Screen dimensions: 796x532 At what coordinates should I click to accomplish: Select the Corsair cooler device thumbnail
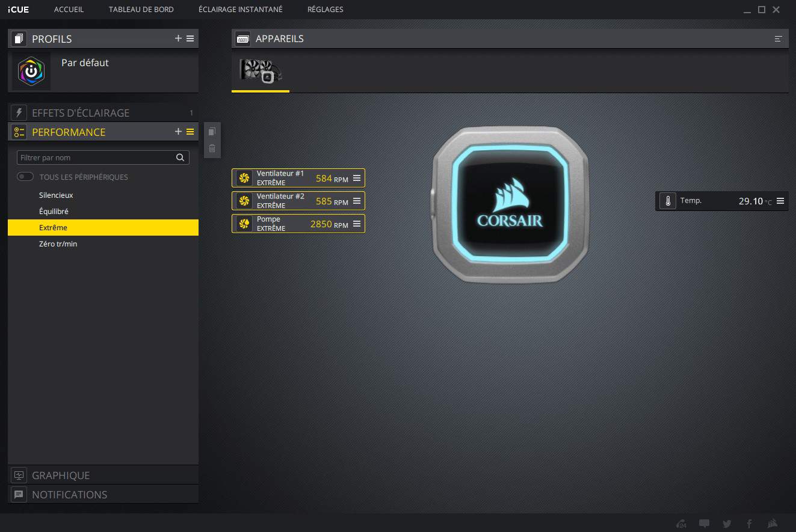(261, 72)
